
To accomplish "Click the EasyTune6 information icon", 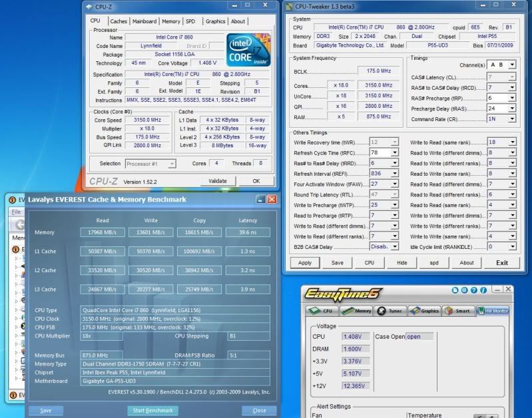I will pos(483,290).
